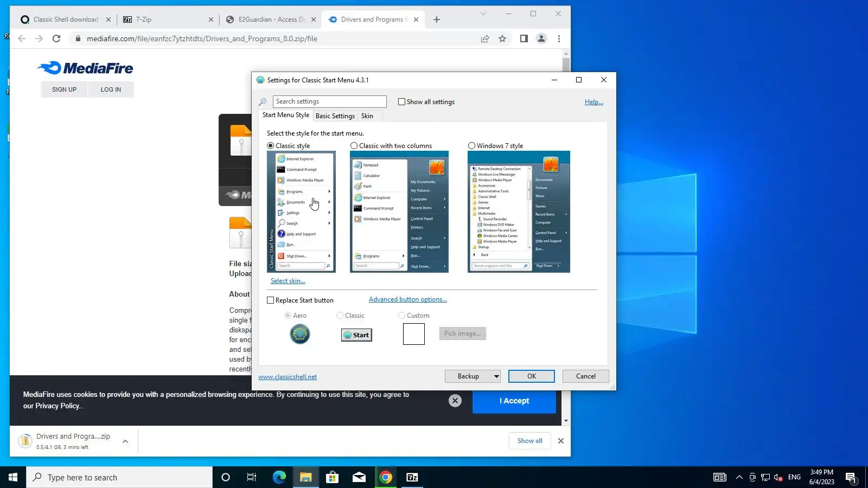Screen dimensions: 868x488
Task: Open Mail app from the taskbar
Action: [x=359, y=477]
